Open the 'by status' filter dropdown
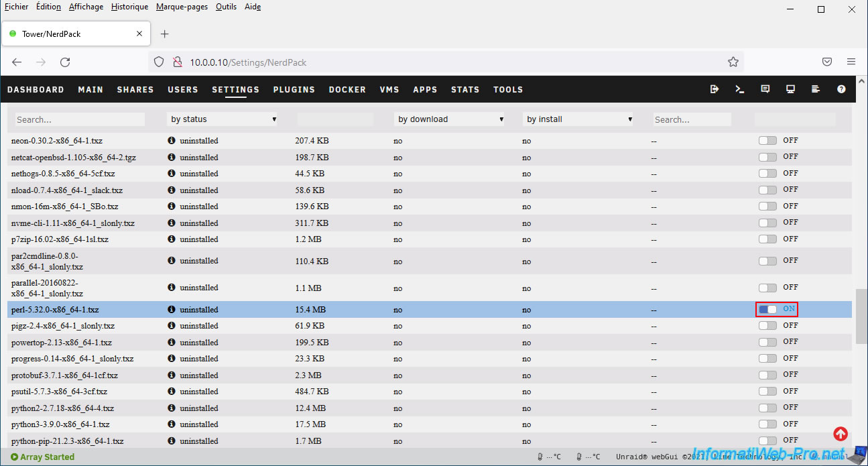Viewport: 868px width, 466px height. pos(223,119)
